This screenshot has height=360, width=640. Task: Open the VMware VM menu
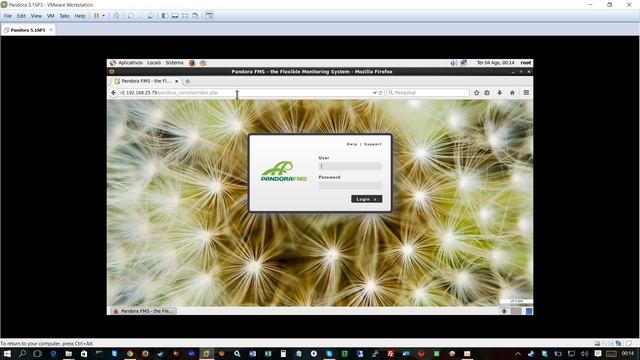pos(51,16)
